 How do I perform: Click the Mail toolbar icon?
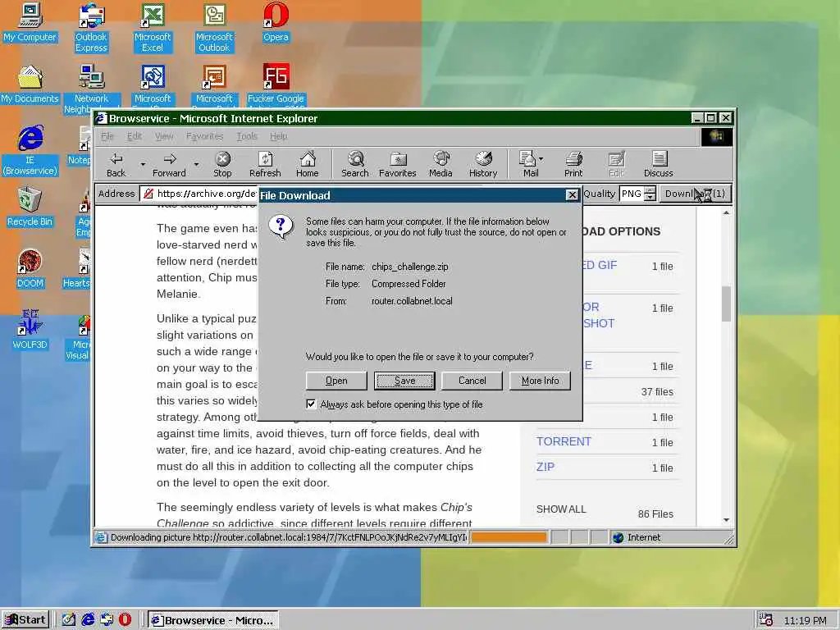point(527,164)
